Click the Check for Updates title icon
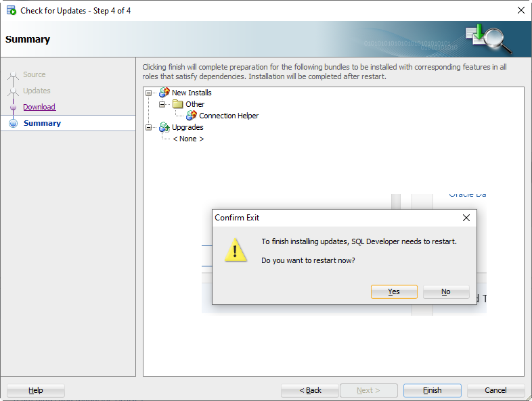The image size is (532, 401). click(x=12, y=11)
